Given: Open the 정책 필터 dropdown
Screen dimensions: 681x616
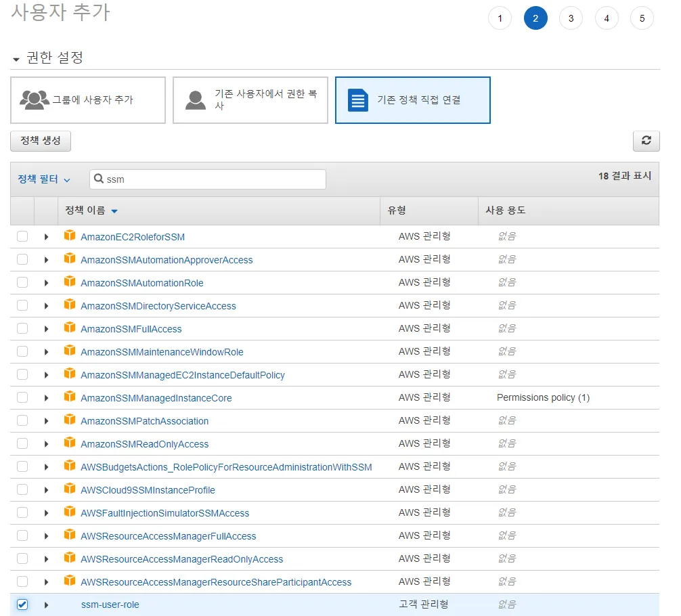Looking at the screenshot, I should pos(44,179).
